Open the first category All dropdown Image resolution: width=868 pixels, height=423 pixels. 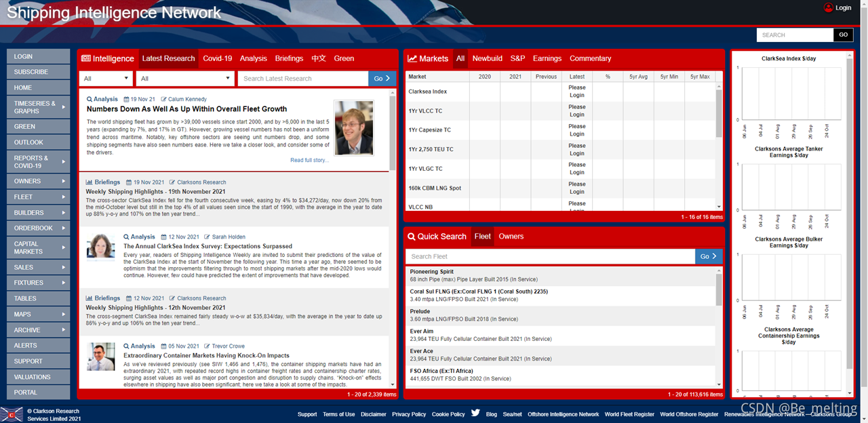point(105,79)
